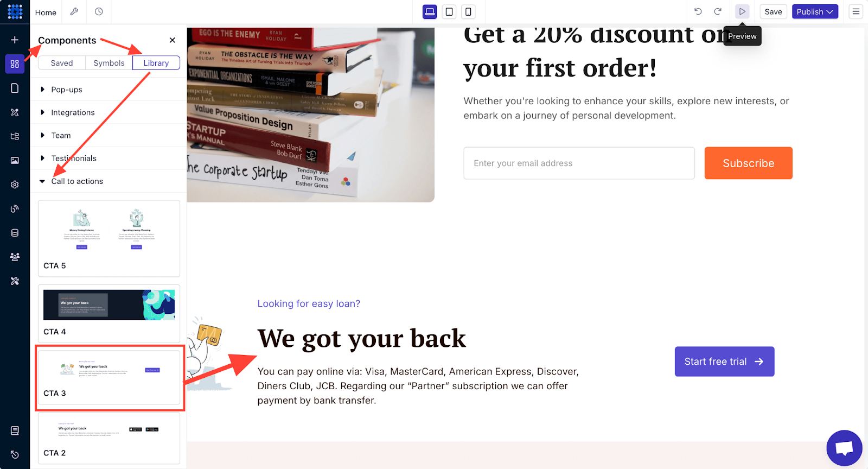868x469 pixels.
Task: Click the undo arrow in top bar
Action: click(x=698, y=11)
